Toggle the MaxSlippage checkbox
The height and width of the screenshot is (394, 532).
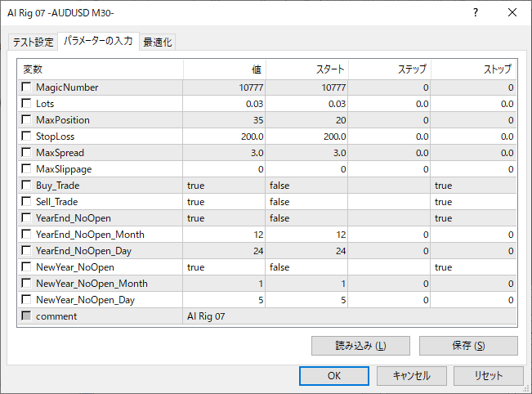point(26,168)
